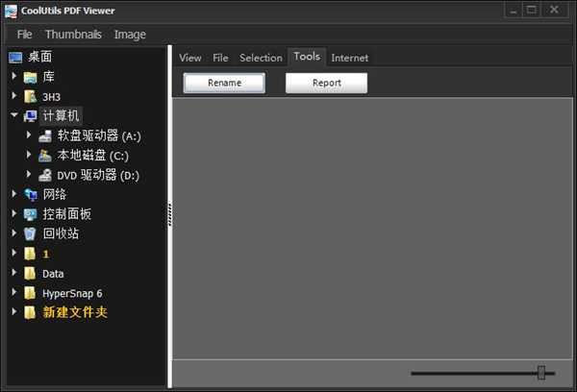
Task: Click the 3H3 user folder icon
Action: point(30,97)
